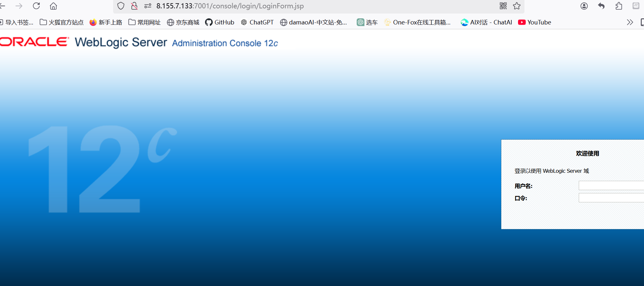Click the 口令 password field
Screen dimensions: 644x286
tap(611, 198)
